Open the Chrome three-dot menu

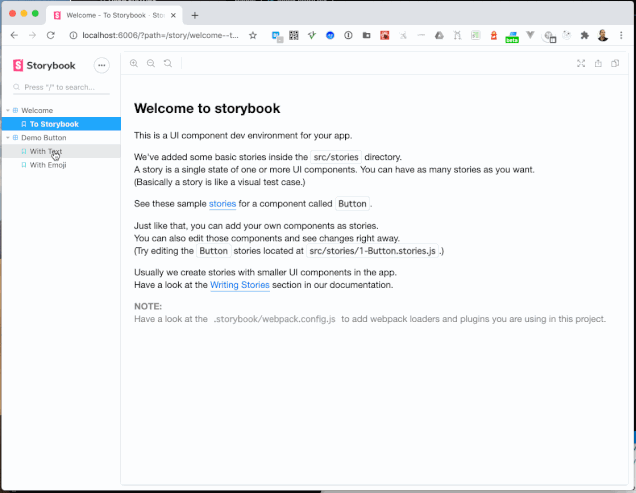pos(621,35)
